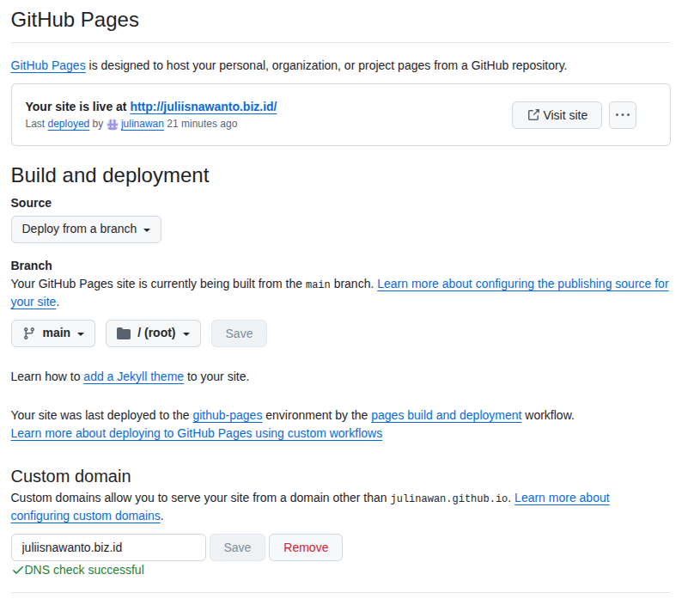Open the custom workflows deployment help link
This screenshot has width=700, height=599.
point(197,433)
